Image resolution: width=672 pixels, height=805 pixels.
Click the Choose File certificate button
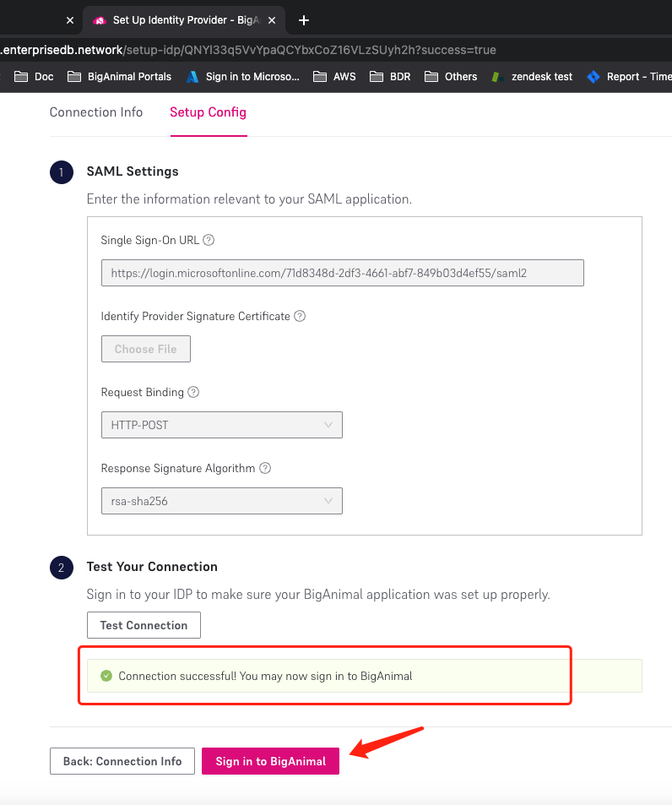coord(146,349)
